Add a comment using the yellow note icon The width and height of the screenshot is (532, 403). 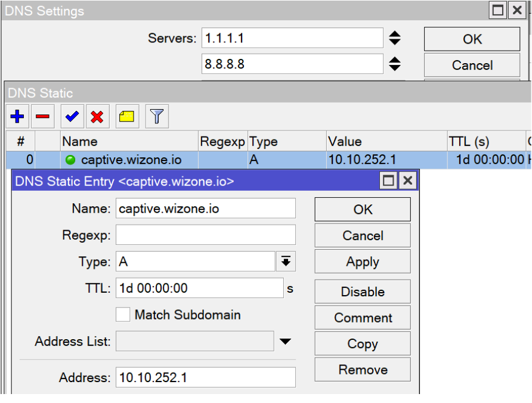tap(127, 116)
